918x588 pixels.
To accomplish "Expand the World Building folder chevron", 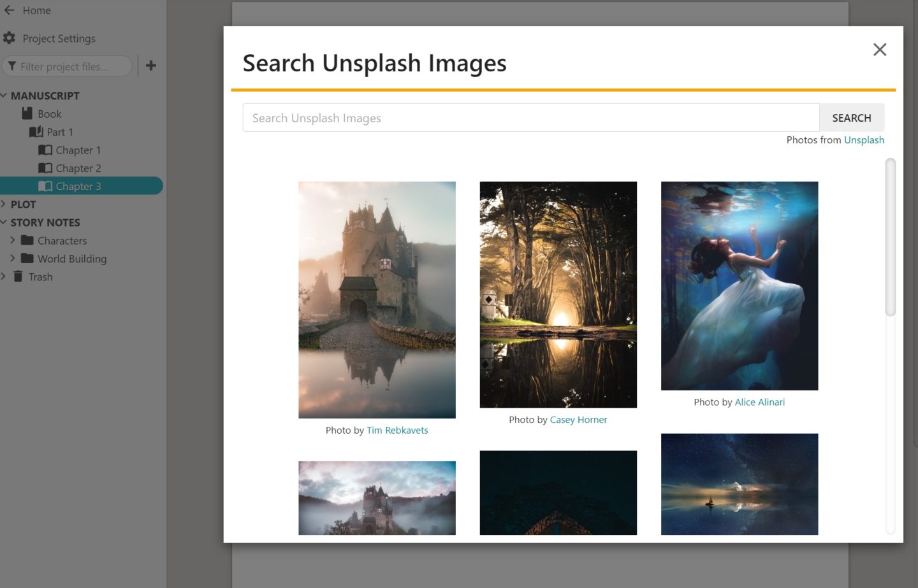I will [12, 258].
